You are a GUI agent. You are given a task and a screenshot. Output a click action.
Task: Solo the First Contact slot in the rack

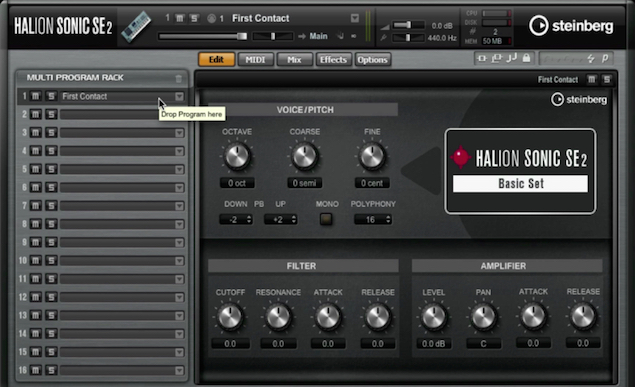coord(51,96)
